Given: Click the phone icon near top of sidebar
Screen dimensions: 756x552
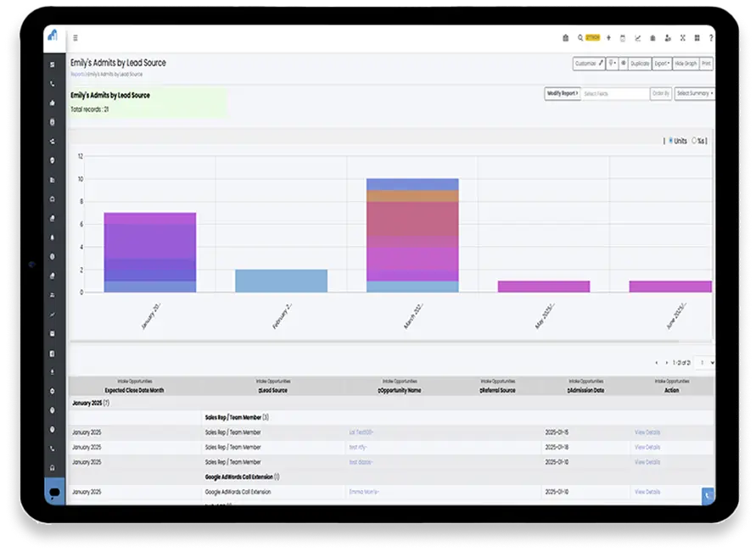Looking at the screenshot, I should click(x=52, y=84).
